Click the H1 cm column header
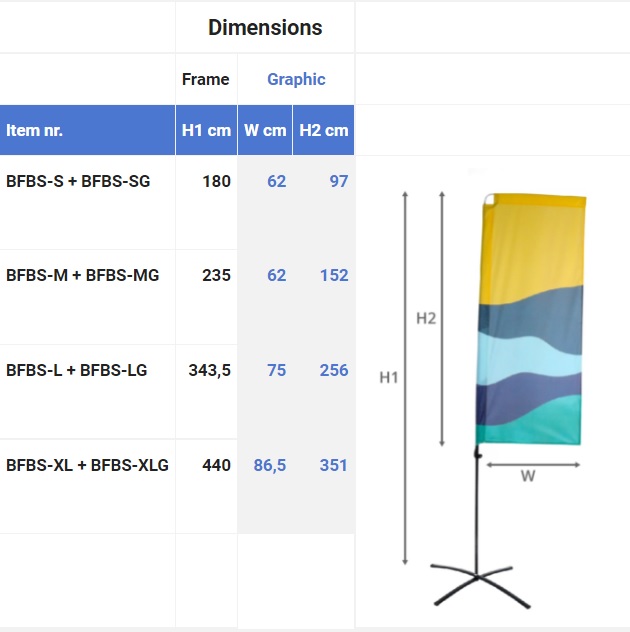 206,130
